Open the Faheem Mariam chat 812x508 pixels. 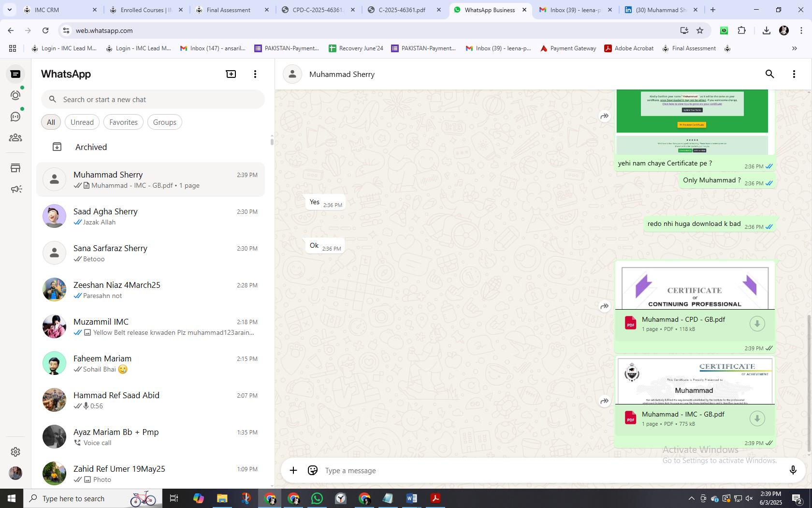(150, 363)
